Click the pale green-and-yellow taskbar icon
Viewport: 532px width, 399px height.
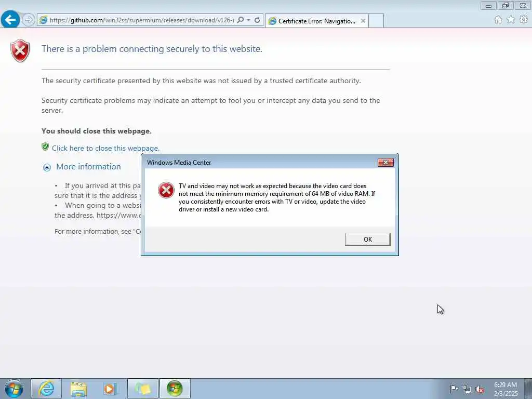coord(143,389)
